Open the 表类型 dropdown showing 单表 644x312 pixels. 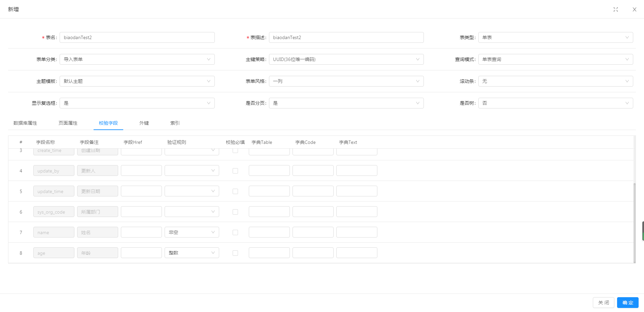click(x=555, y=37)
